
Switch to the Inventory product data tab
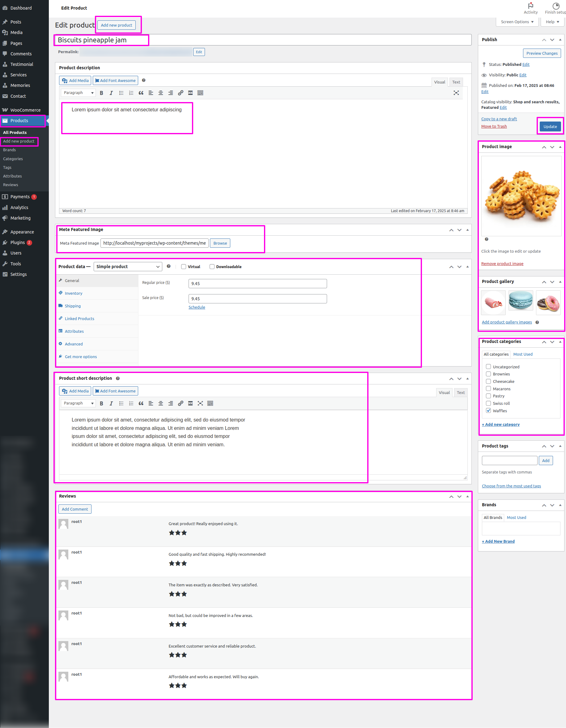73,293
